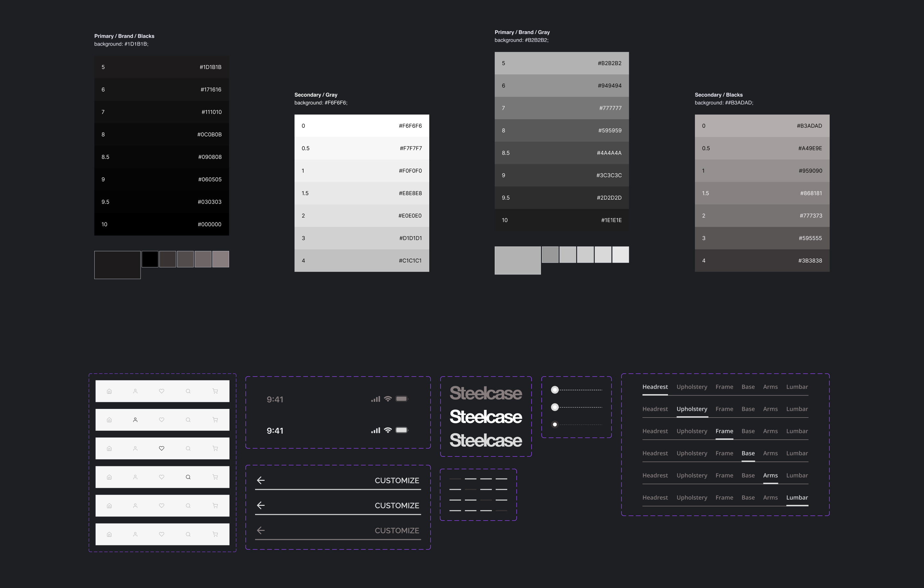The width and height of the screenshot is (924, 588).
Task: Select the active underlined Lumbar tab
Action: click(x=797, y=497)
